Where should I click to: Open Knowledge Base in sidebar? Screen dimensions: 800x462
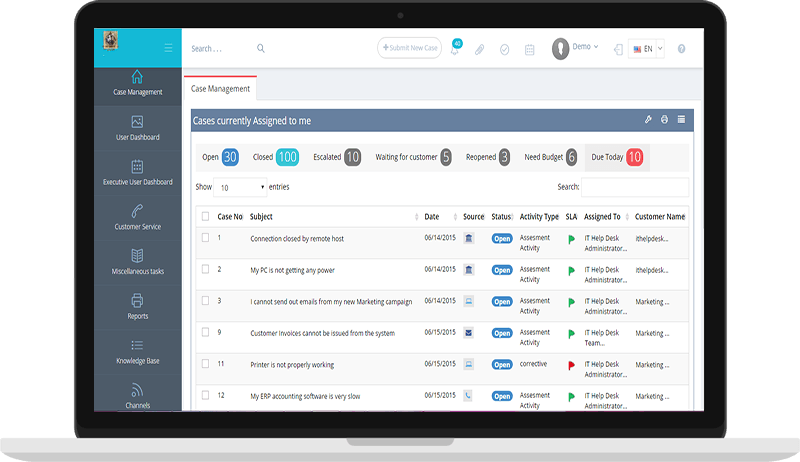tap(138, 352)
